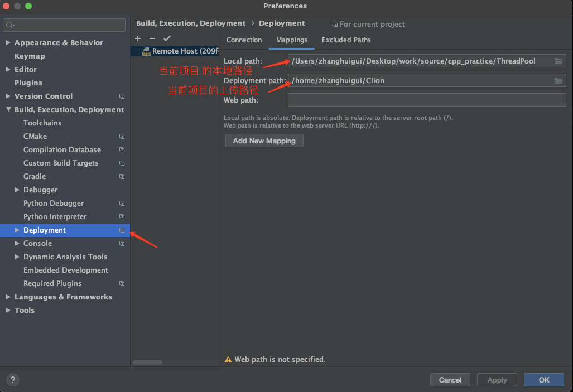Screen dimensions: 573x392
Task: Switch to the Connection tab
Action: pyautogui.click(x=244, y=40)
